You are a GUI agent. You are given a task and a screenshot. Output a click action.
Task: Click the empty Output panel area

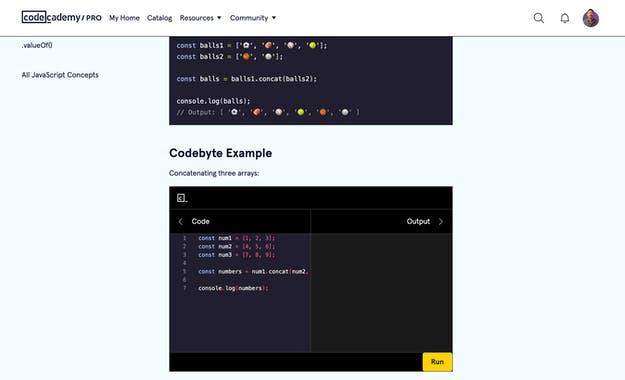(x=381, y=293)
